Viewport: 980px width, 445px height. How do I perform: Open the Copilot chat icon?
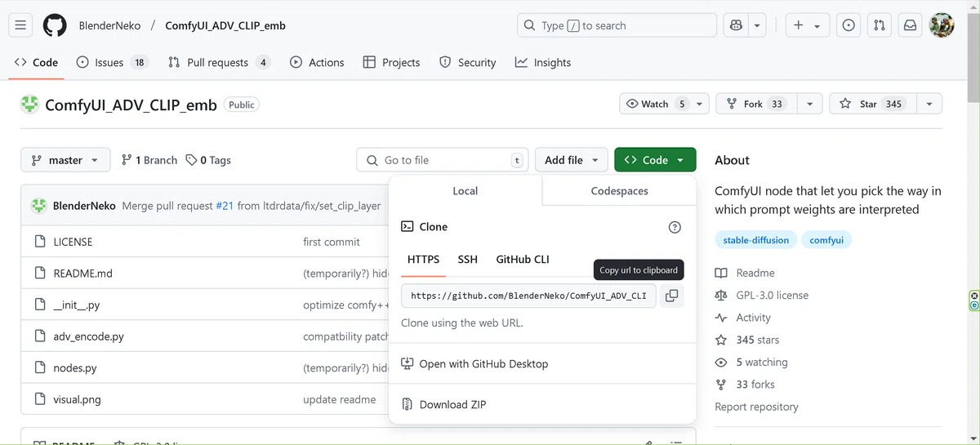737,25
